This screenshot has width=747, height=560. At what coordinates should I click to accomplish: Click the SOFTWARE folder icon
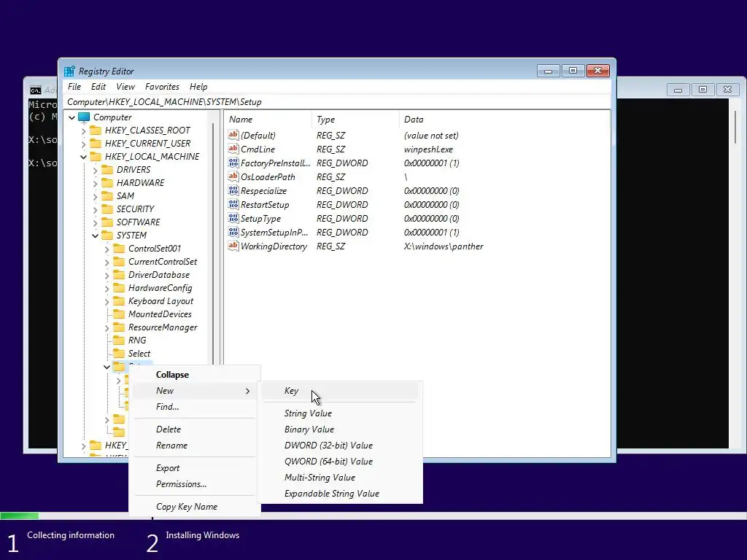tap(108, 222)
